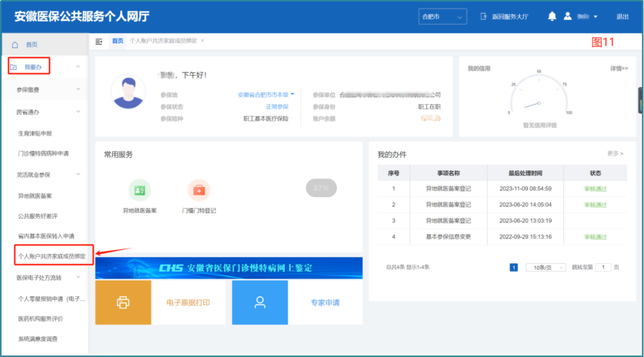The width and height of the screenshot is (644, 357).
Task: Open the user account dropdown arrow
Action: (x=596, y=17)
